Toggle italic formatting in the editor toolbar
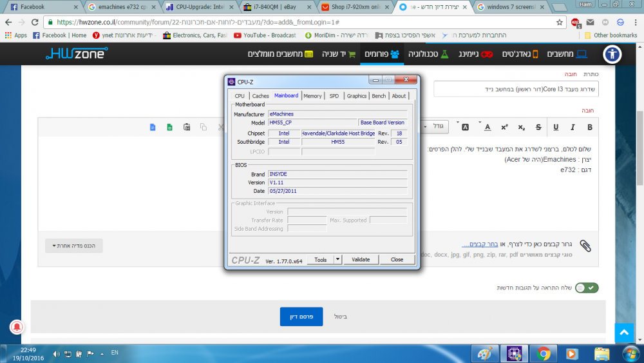The image size is (644, 363). 573,127
